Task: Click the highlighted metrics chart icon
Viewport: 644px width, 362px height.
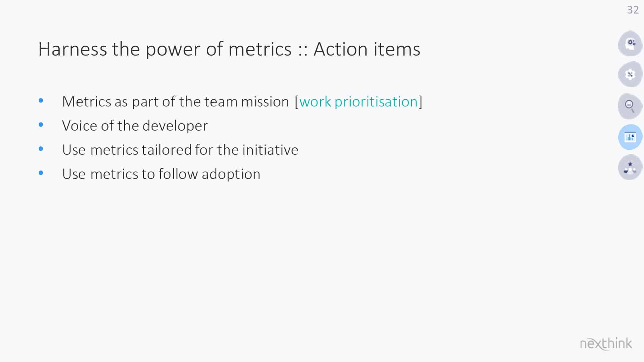Action: click(x=630, y=137)
